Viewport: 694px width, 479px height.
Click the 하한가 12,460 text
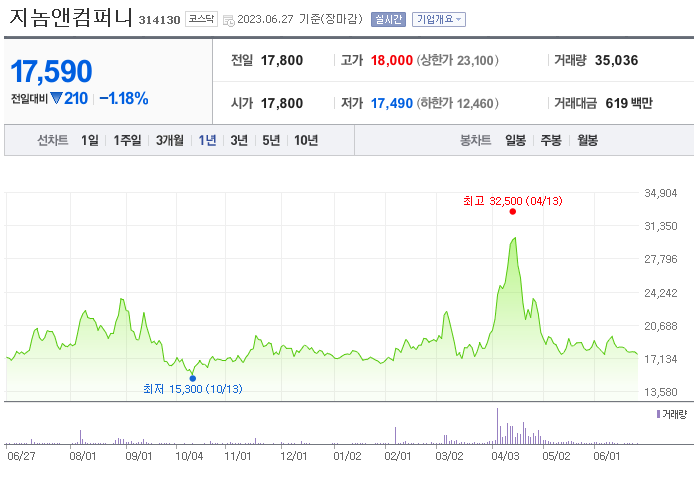[458, 103]
